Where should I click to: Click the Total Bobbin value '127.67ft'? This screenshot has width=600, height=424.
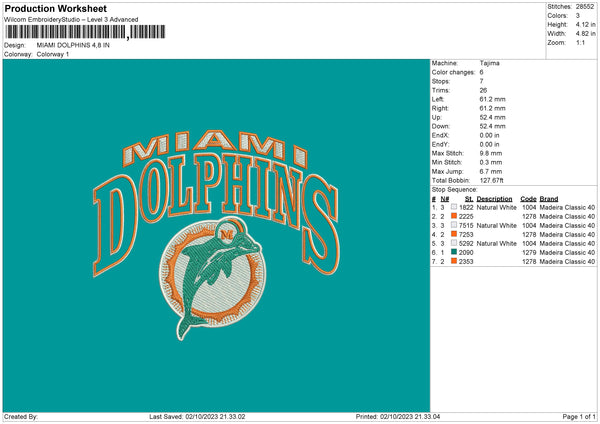(x=491, y=180)
